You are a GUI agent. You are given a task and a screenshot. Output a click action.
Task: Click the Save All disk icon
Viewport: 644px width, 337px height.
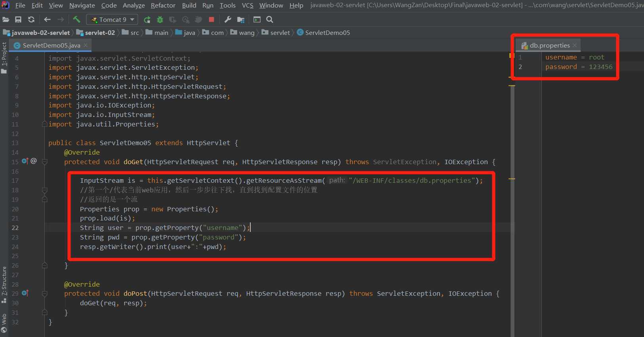point(18,19)
